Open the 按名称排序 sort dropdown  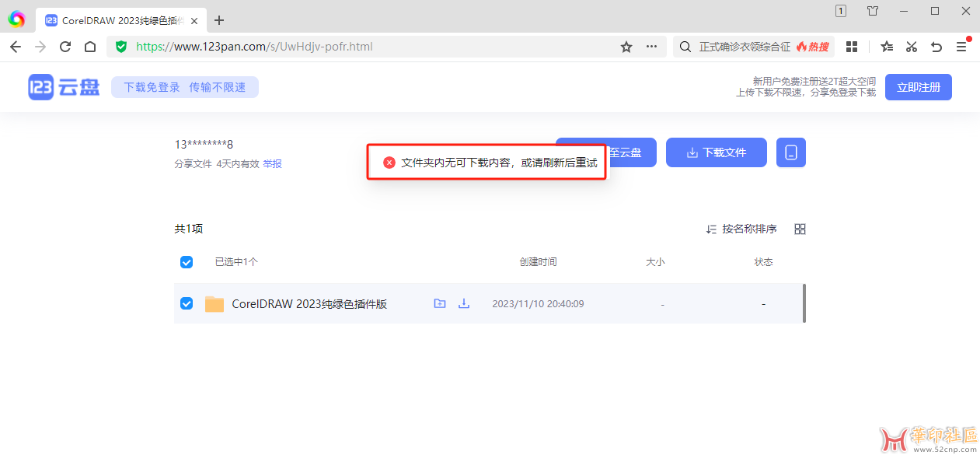point(741,229)
